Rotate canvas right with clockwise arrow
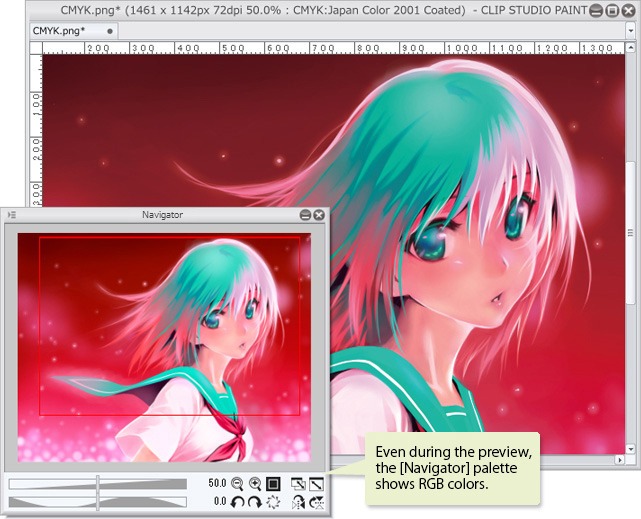Image resolution: width=641 pixels, height=519 pixels. (255, 502)
